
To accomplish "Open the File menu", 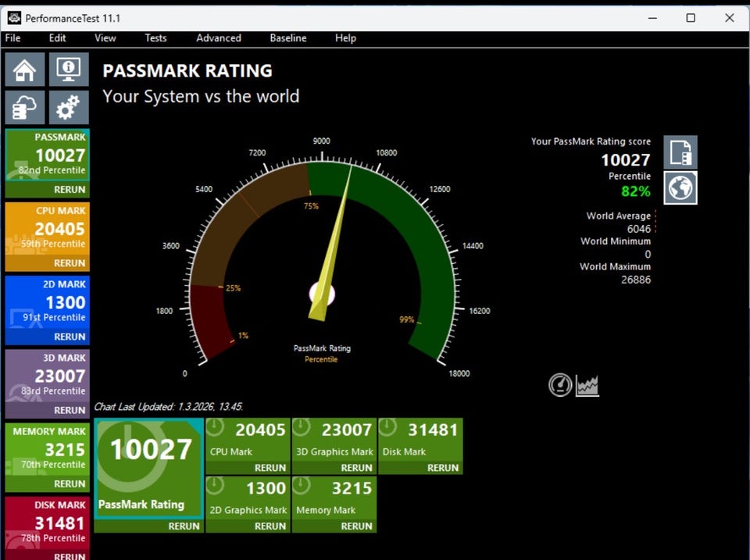I will tap(13, 38).
